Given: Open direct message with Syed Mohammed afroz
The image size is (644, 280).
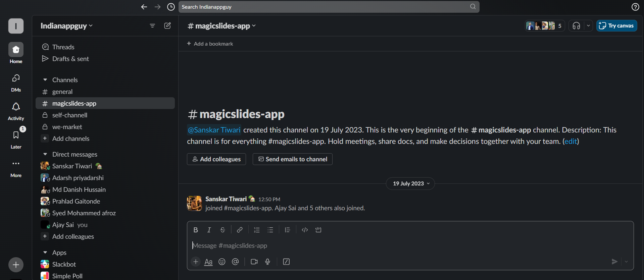Looking at the screenshot, I should tap(105, 213).
